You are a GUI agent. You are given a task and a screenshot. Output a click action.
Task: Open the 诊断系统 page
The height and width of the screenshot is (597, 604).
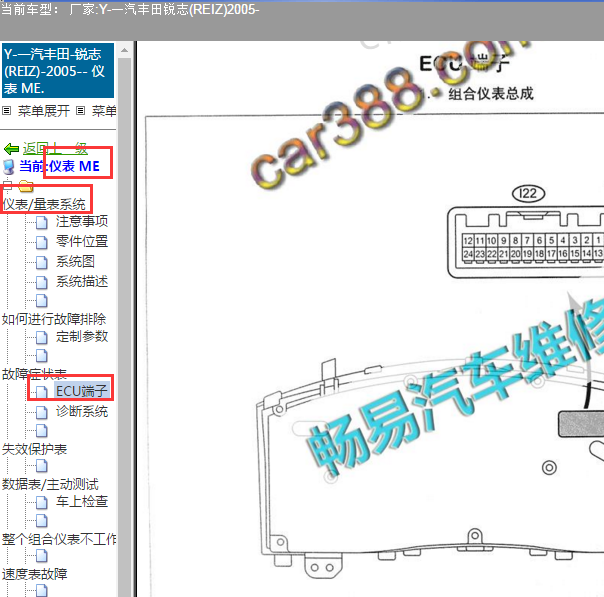pyautogui.click(x=82, y=411)
